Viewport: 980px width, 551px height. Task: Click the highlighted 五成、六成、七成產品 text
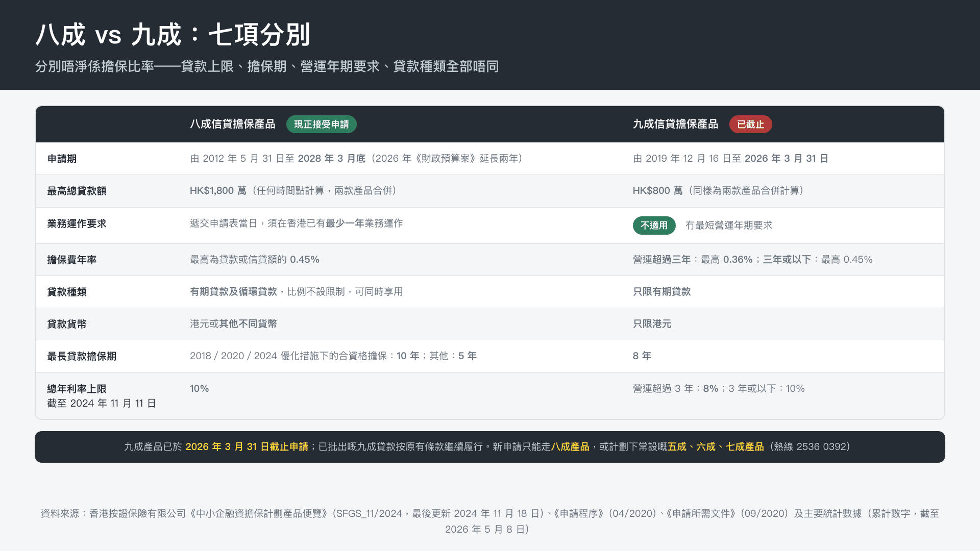click(x=716, y=447)
